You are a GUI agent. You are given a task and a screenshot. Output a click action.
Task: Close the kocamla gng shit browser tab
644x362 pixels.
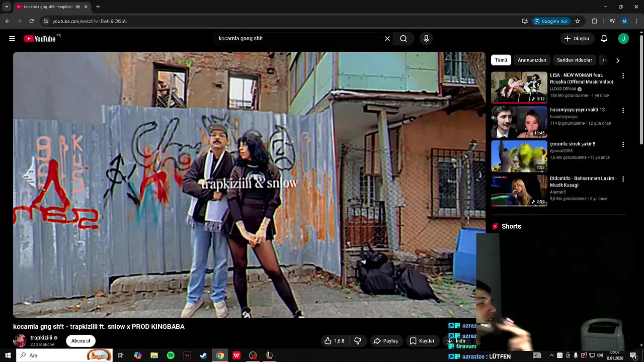tap(86, 7)
